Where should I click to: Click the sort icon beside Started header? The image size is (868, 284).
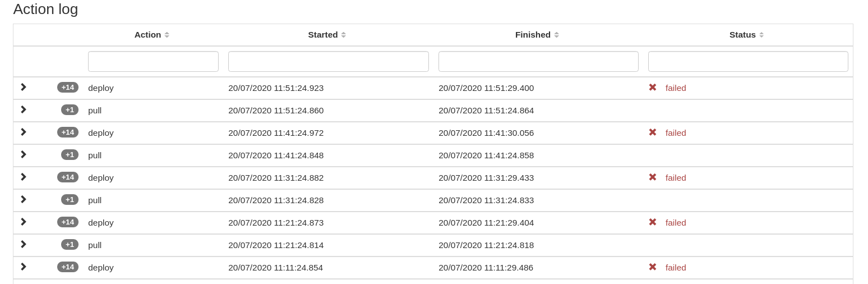(344, 35)
